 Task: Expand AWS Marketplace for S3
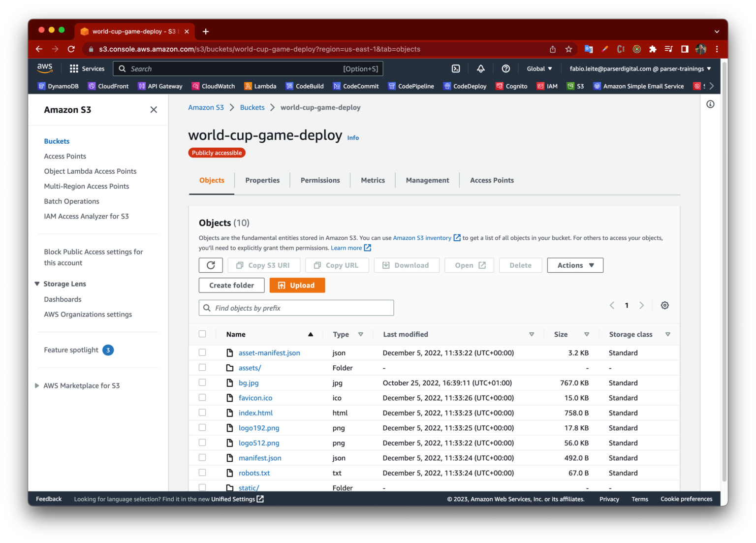click(x=37, y=386)
